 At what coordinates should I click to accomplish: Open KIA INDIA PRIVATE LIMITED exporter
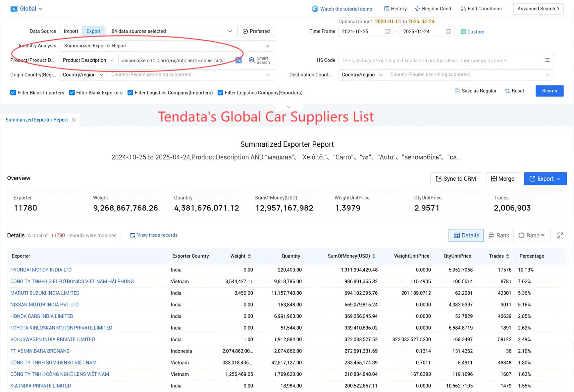(x=40, y=386)
